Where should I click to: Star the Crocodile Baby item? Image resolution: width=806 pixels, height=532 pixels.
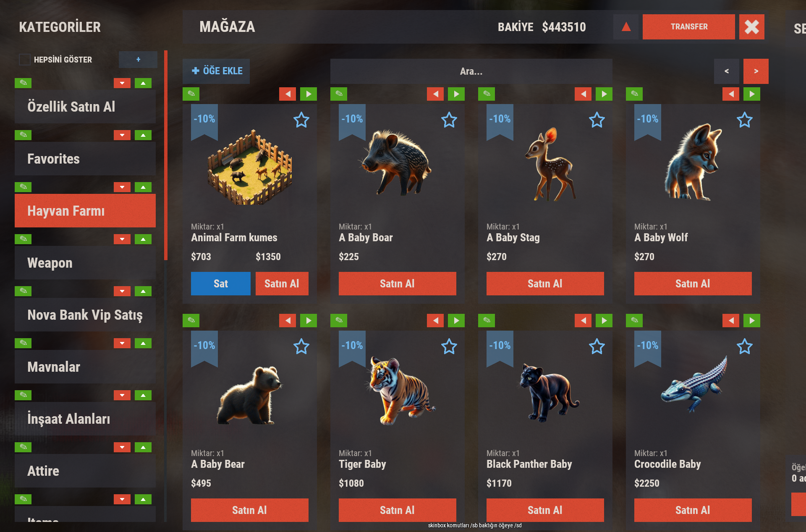(x=744, y=347)
